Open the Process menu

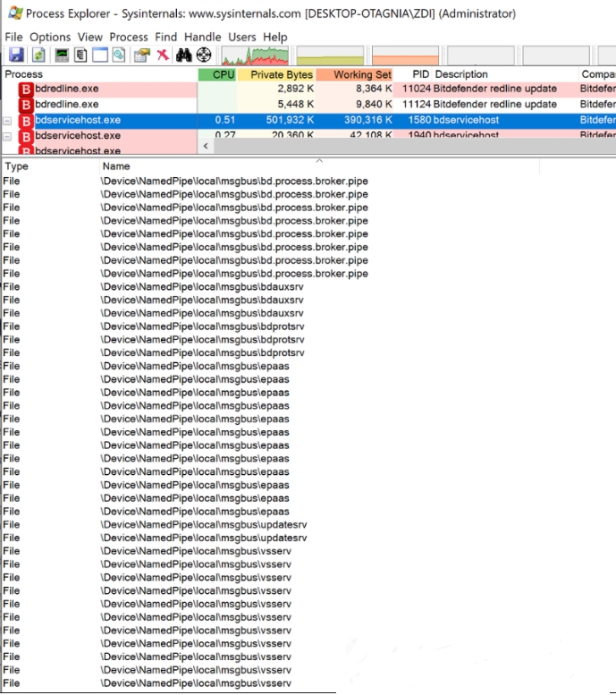(129, 38)
